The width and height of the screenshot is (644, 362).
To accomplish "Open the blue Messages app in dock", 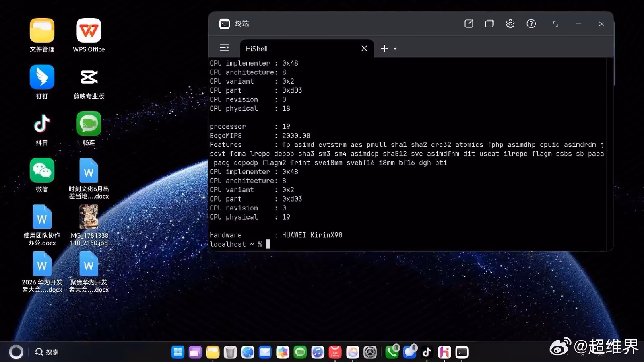I will pos(410,352).
